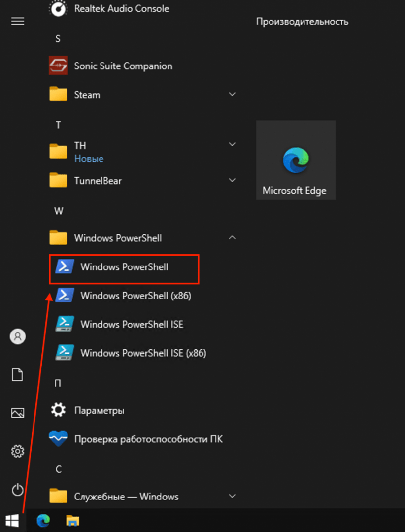Open Pictures icon in left sidebar

pyautogui.click(x=18, y=413)
